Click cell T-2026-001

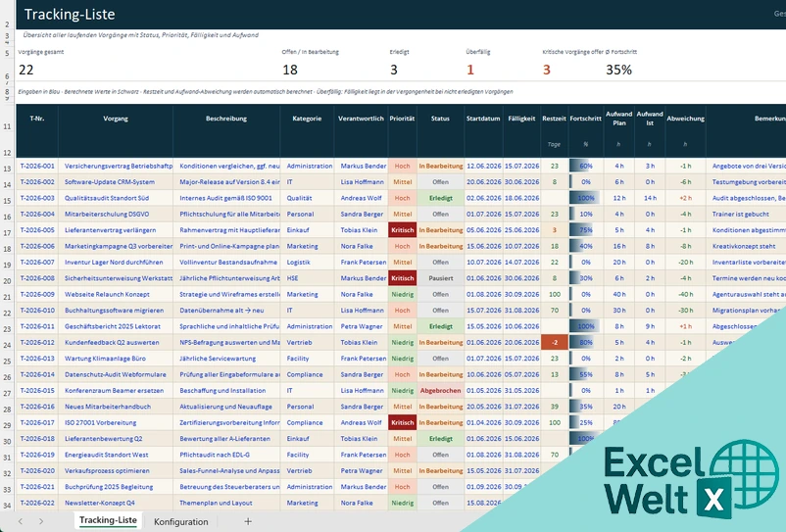coord(37,166)
